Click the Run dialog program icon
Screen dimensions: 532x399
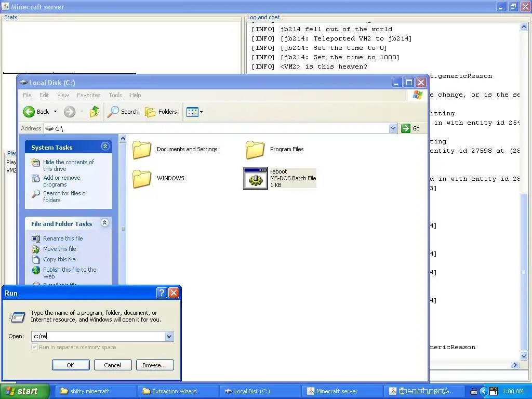[17, 317]
